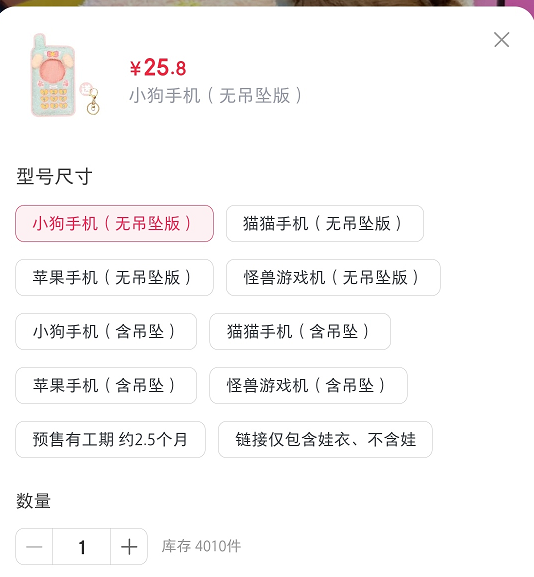Choose 怪兽游戏机（含吊坠）variant
This screenshot has height=577, width=534.
point(308,386)
